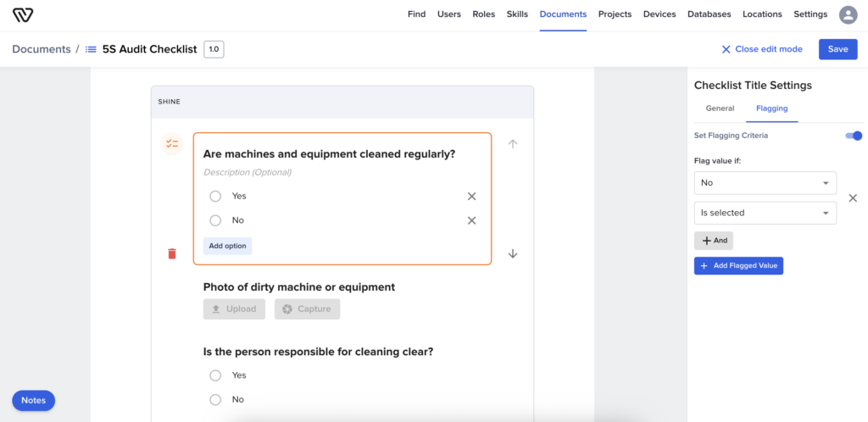The width and height of the screenshot is (868, 422).
Task: Expand the Is selected condition dropdown
Action: (x=765, y=213)
